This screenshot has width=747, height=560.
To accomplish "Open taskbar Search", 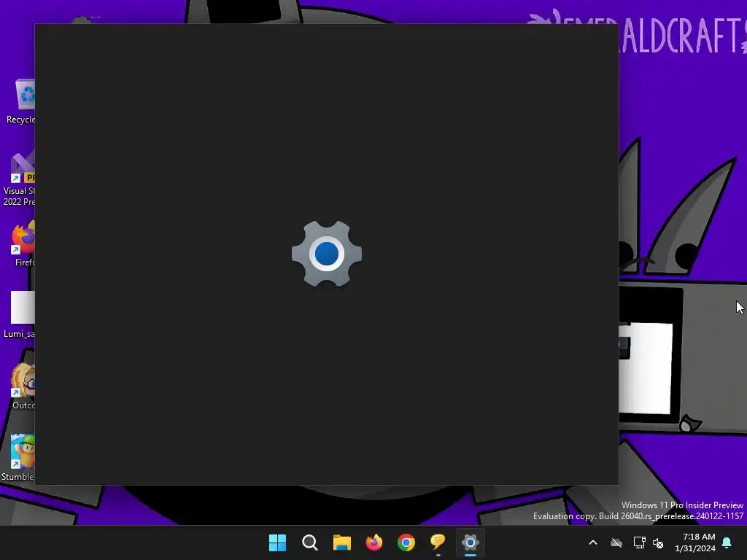I will point(309,542).
